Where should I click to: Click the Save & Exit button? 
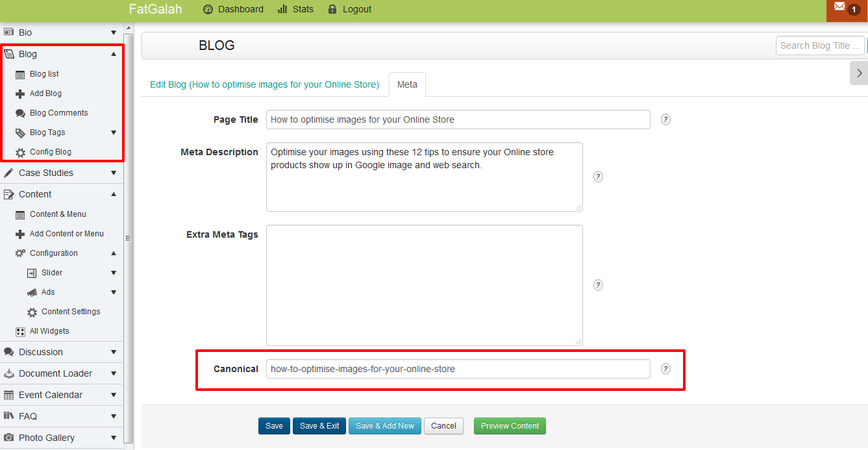[319, 425]
